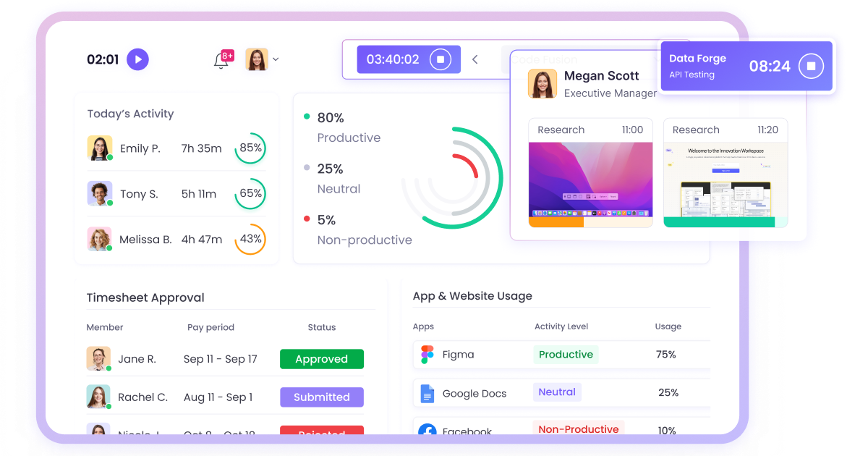Click Rachel C.'s avatar in Timesheet Approval

coord(98,397)
